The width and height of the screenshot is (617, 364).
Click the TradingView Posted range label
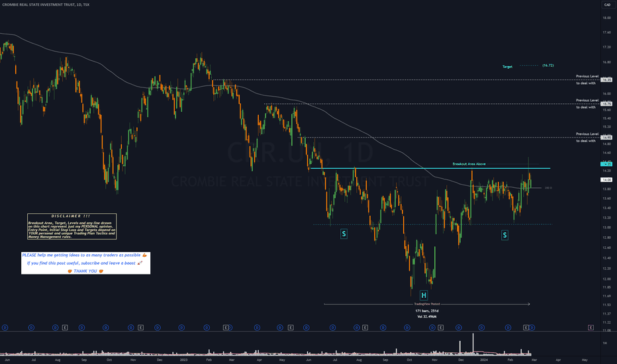[427, 304]
